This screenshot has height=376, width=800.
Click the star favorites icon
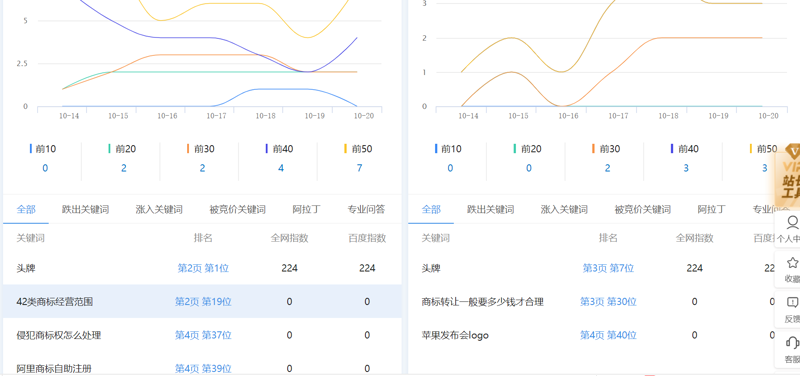coord(792,263)
